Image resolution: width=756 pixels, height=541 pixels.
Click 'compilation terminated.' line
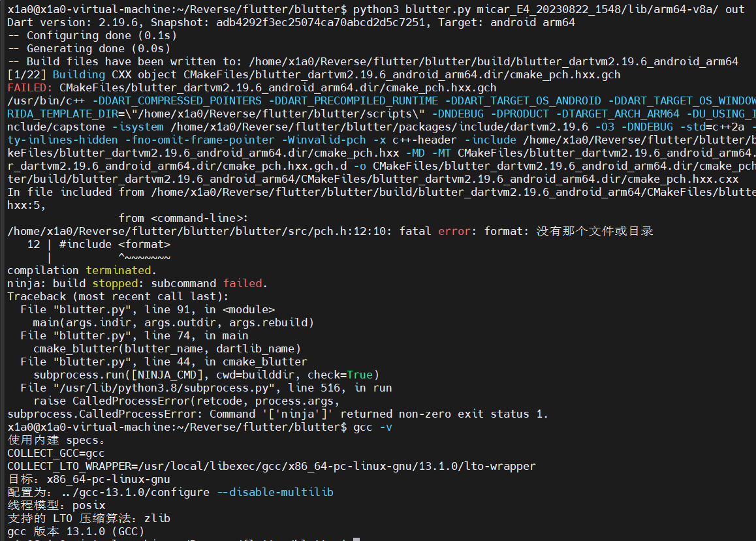(82, 270)
